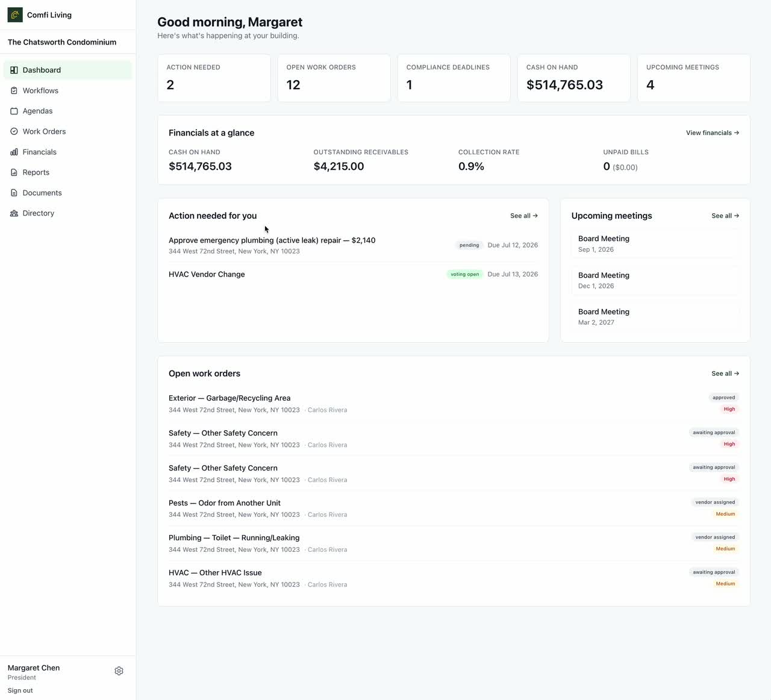Viewport: 771px width, 700px height.
Task: Open Pests — Odor from Another Unit order
Action: [x=454, y=508]
